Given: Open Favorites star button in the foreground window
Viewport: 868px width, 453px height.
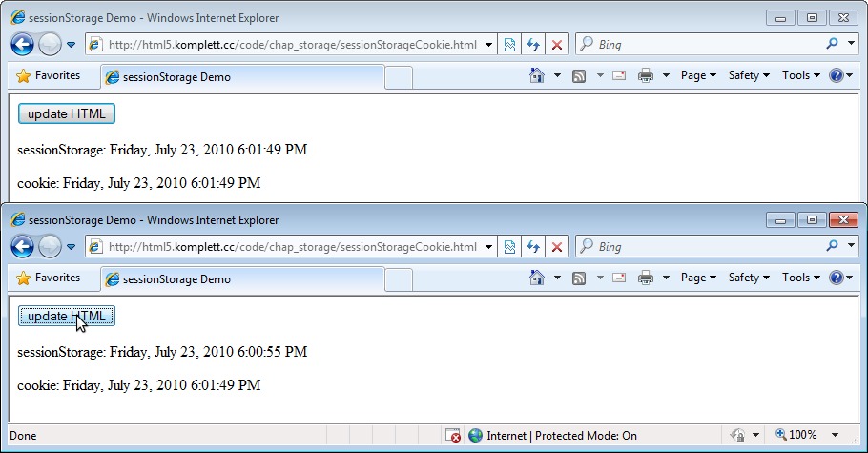Looking at the screenshot, I should (x=49, y=278).
